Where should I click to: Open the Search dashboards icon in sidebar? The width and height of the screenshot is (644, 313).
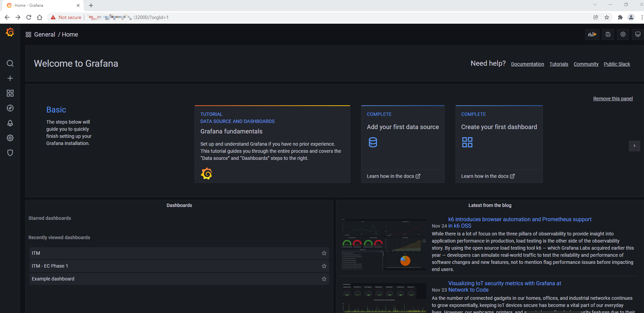(10, 63)
